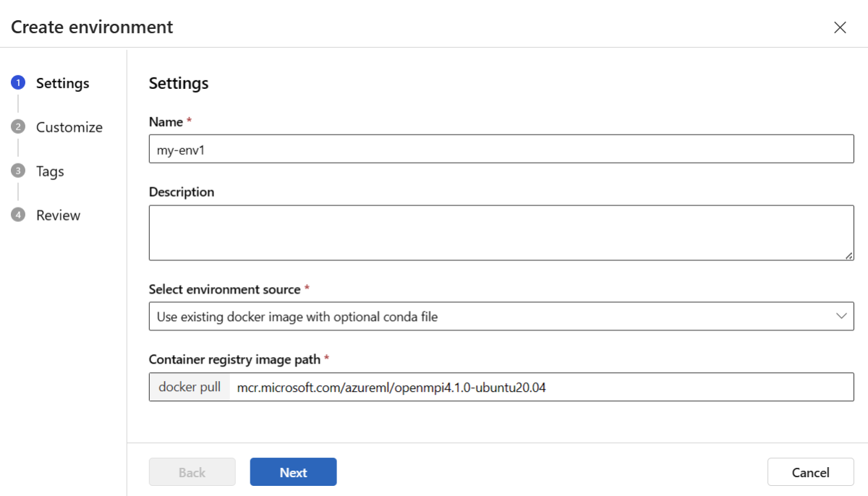Click the Create environment title
Viewport: 868px width, 496px height.
coord(92,27)
